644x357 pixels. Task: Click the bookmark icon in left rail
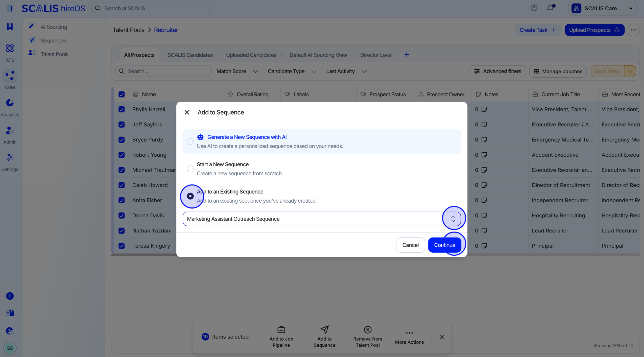coord(10,26)
